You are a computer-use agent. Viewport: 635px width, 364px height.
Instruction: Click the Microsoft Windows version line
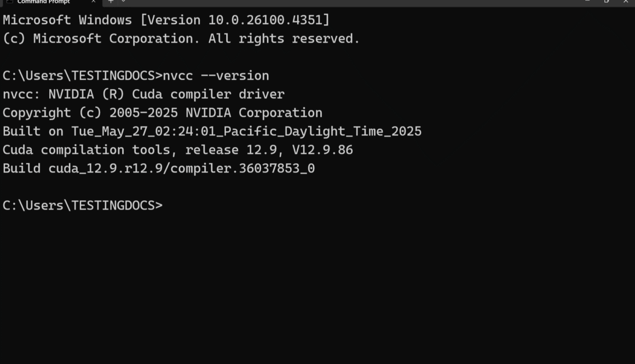[x=164, y=20]
